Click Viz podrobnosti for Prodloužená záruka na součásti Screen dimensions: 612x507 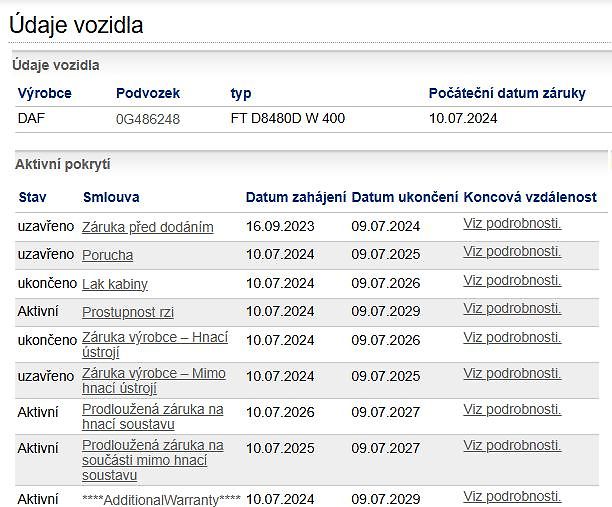[x=512, y=445]
